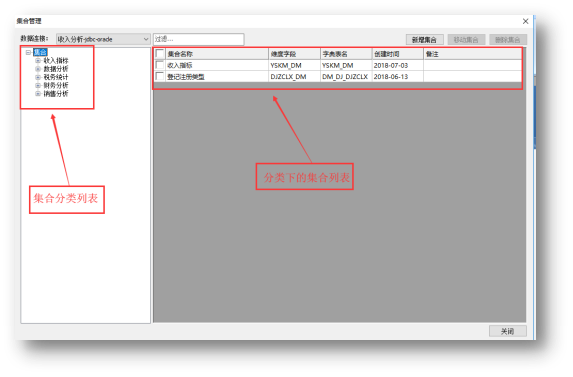This screenshot has height=377, width=573.
Task: Click the 过滤 filter input field
Action: click(x=199, y=39)
